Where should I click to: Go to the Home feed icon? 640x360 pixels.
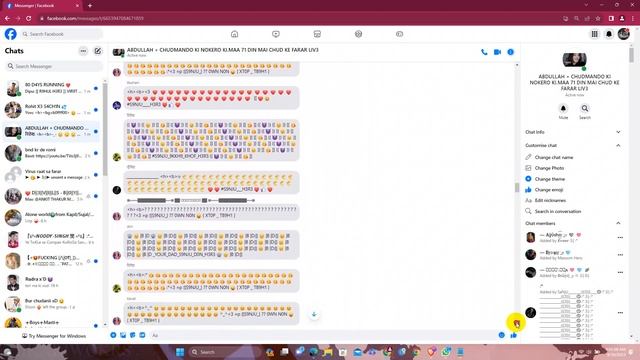pos(234,34)
